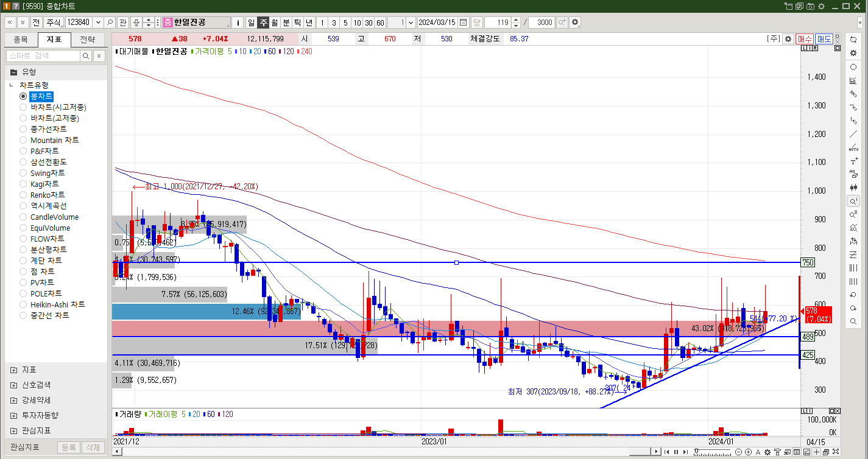This screenshot has height=459, width=868.
Task: Click the skip-to-end playback icon
Action: 686,452
